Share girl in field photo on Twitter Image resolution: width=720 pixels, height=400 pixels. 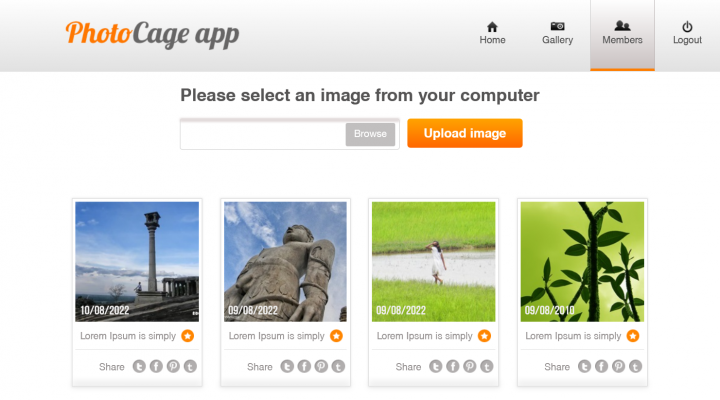[x=436, y=366]
